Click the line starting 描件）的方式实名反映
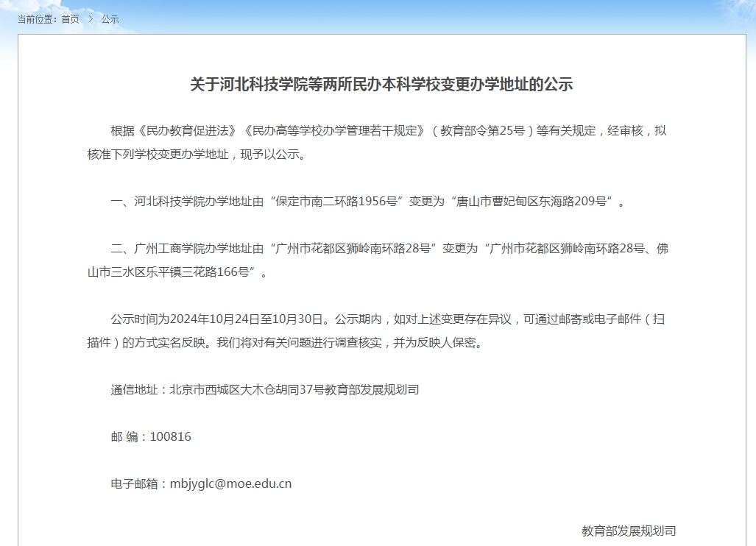Image resolution: width=756 pixels, height=546 pixels. [x=285, y=343]
